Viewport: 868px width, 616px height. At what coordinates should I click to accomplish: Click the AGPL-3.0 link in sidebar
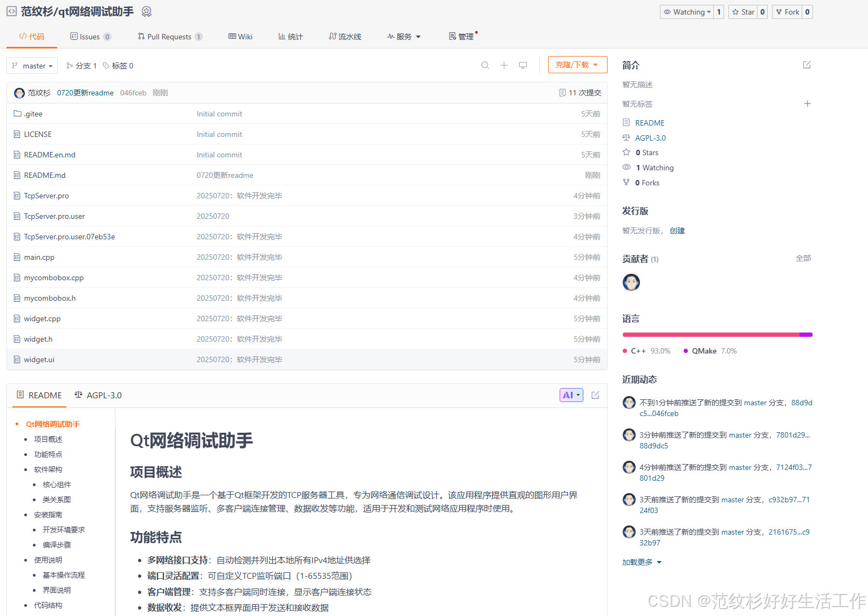[650, 138]
